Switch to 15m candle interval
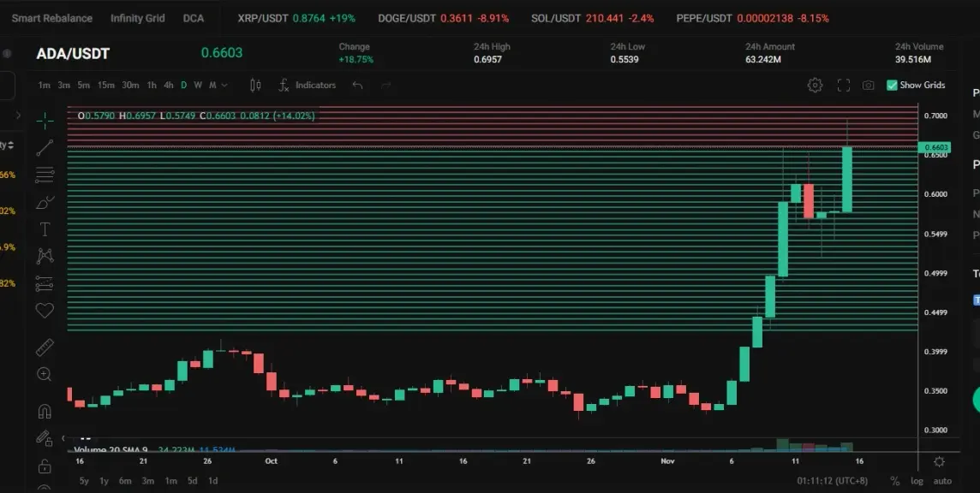980x493 pixels. pos(105,85)
